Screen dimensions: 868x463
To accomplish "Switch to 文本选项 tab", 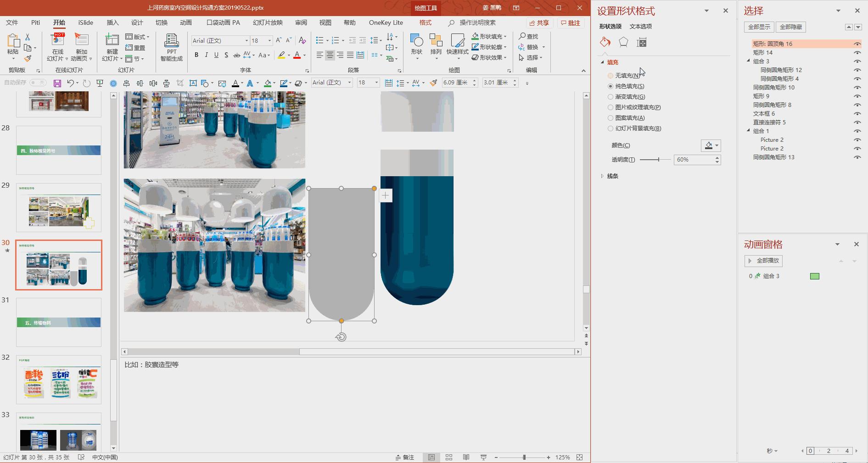I will (640, 27).
